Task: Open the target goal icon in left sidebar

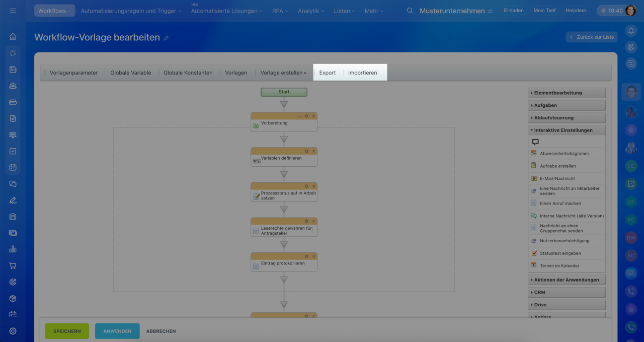Action: [x=13, y=282]
